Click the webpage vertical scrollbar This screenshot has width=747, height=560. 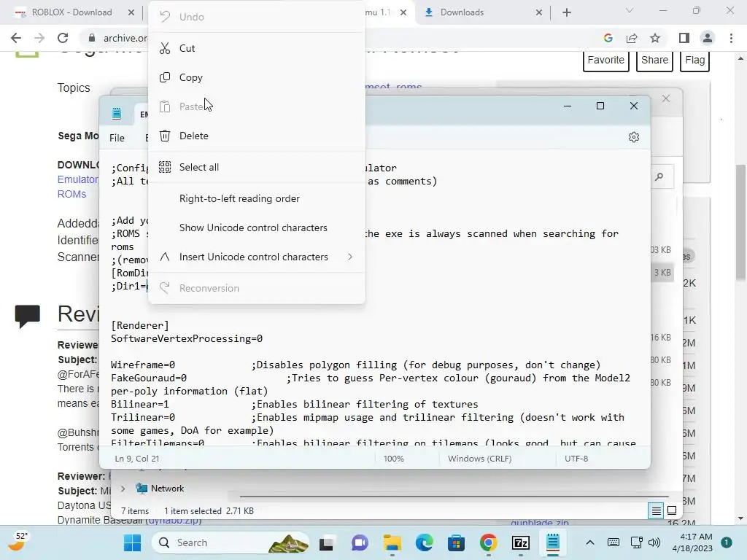click(x=740, y=222)
